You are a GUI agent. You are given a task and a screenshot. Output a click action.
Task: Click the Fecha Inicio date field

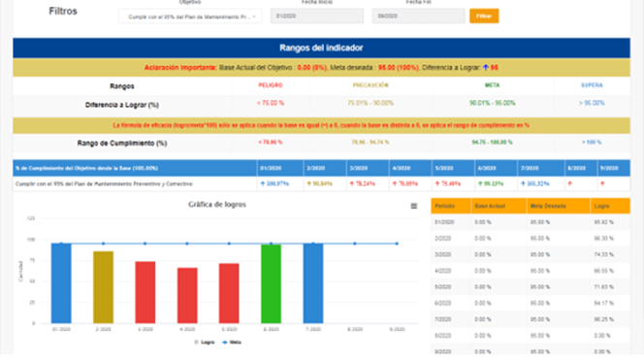pyautogui.click(x=316, y=17)
